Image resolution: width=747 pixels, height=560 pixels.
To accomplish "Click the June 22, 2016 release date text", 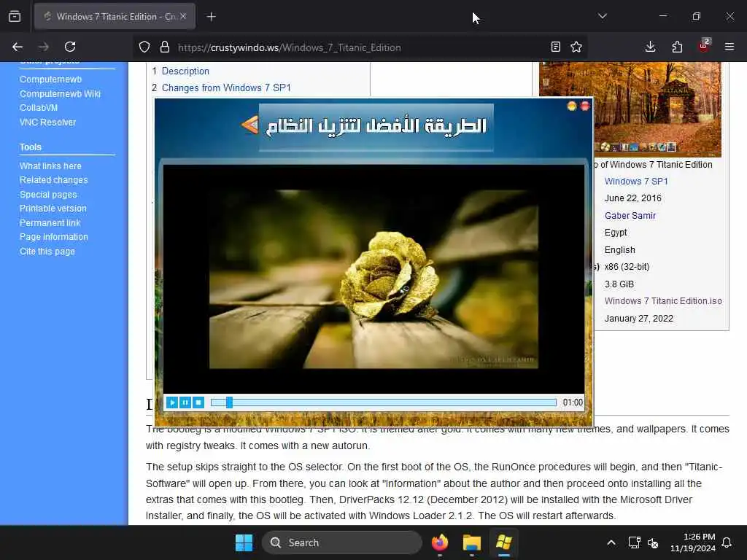I will (632, 198).
